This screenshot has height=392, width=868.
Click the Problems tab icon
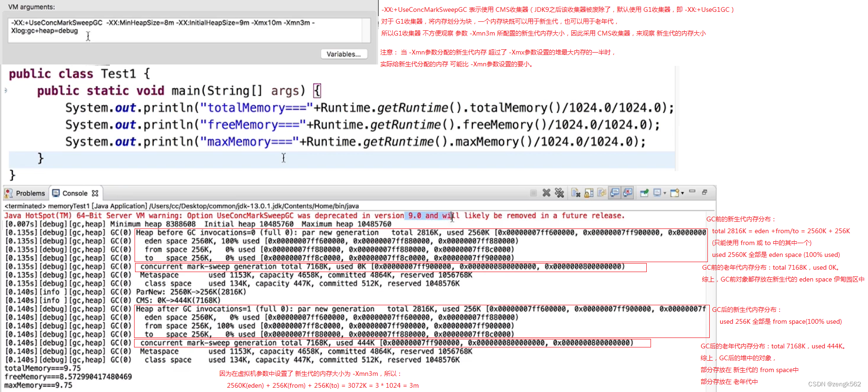[x=9, y=193]
